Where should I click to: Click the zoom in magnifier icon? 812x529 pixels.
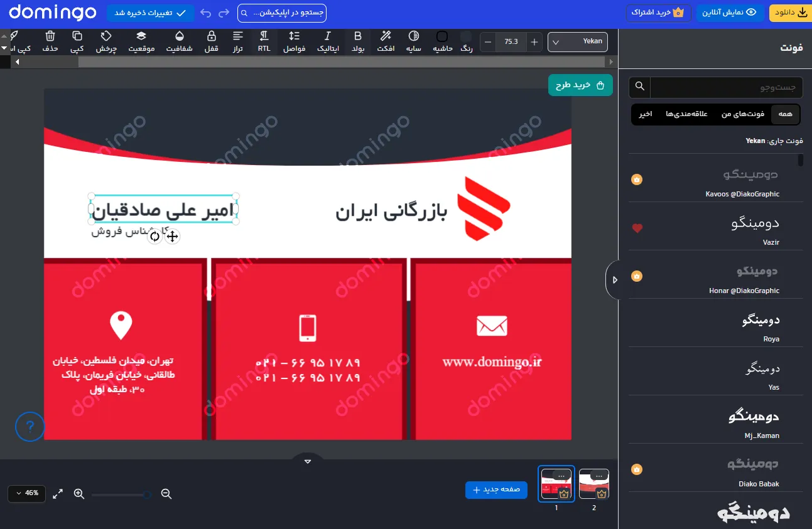coord(79,494)
